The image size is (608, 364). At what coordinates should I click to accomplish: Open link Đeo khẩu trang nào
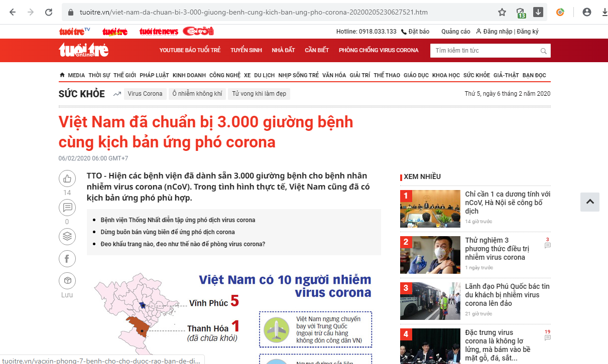coord(183,244)
